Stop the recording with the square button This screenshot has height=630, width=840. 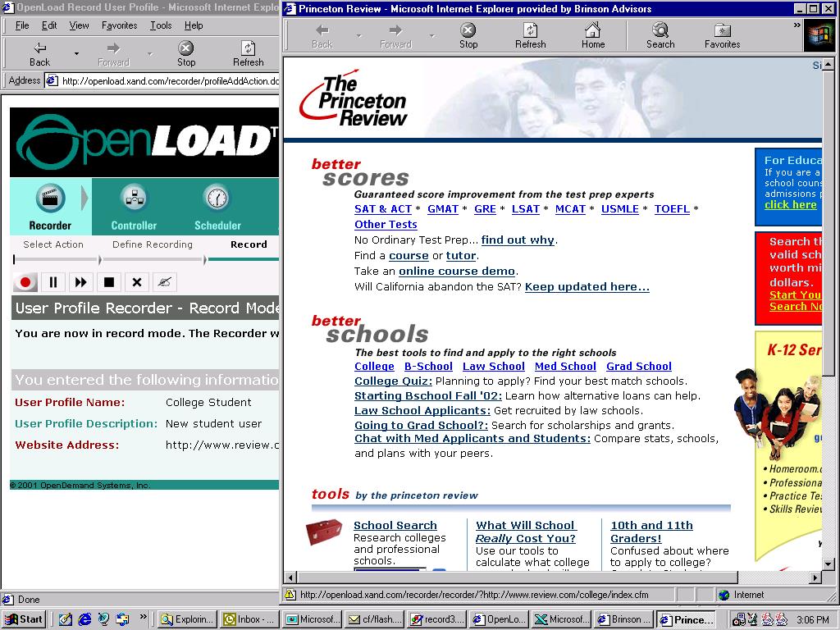109,282
